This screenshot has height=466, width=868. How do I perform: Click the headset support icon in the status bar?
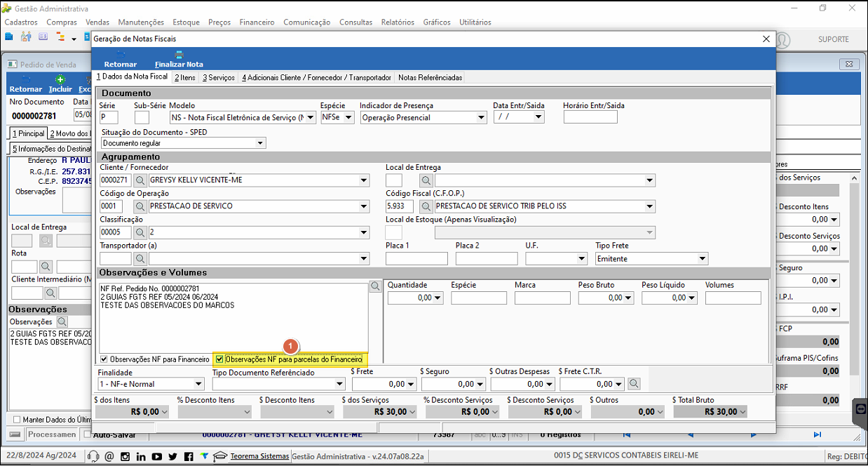(93, 456)
